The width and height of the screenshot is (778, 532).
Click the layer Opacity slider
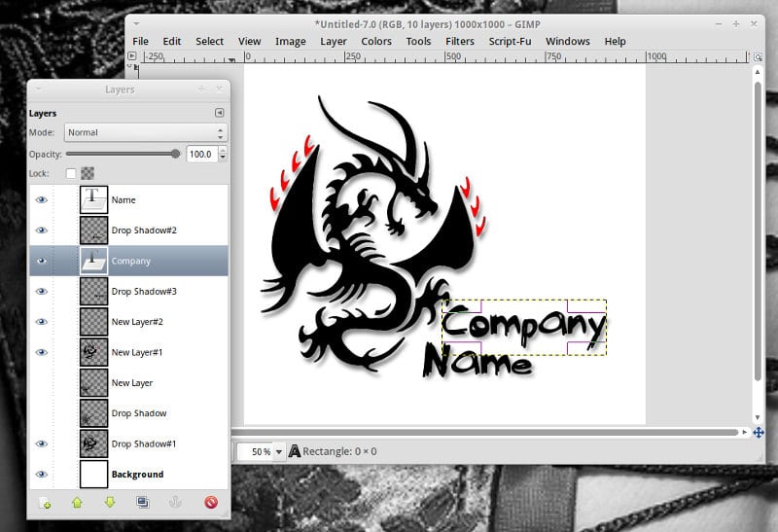pyautogui.click(x=123, y=154)
